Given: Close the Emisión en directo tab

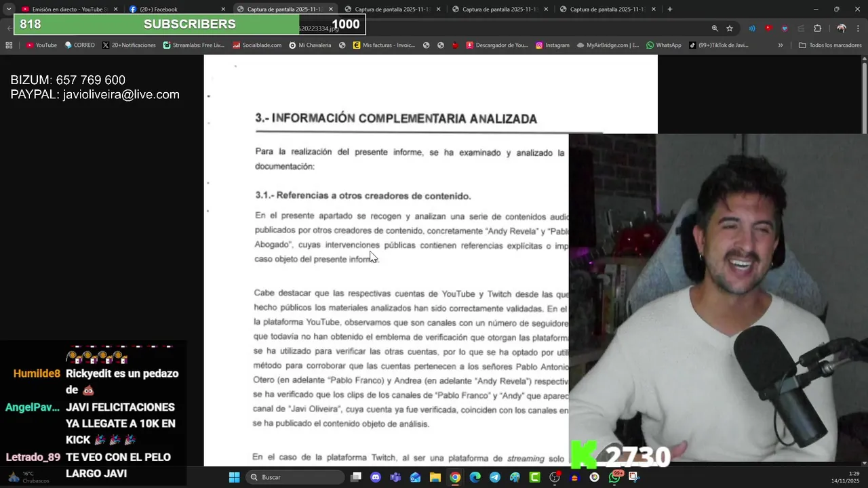Looking at the screenshot, I should (115, 9).
